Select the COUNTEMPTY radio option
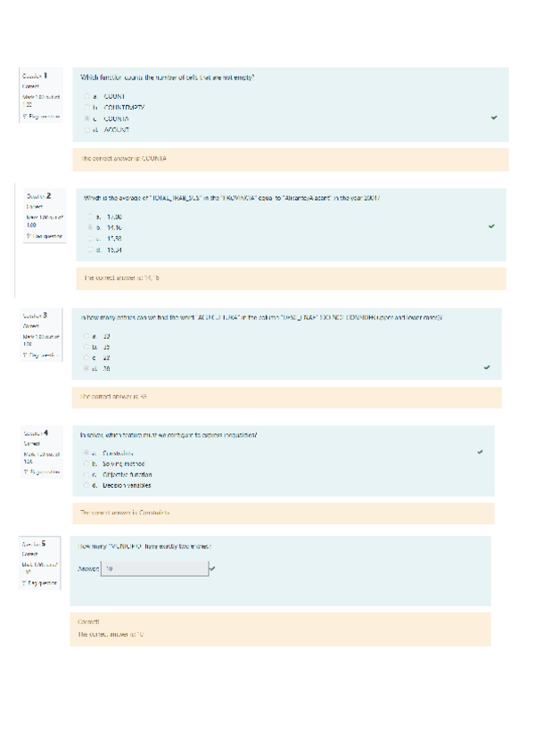 coord(86,107)
